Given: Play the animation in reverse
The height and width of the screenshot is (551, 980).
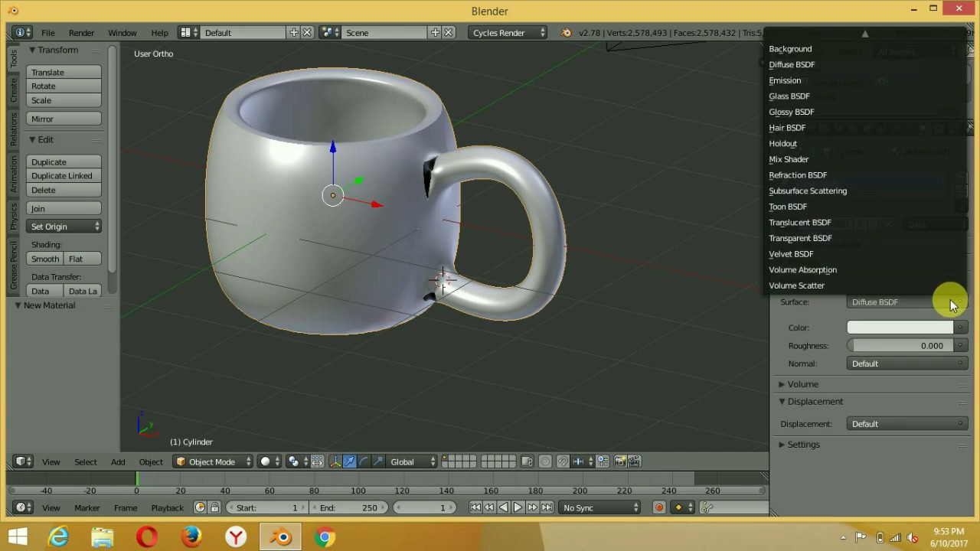Looking at the screenshot, I should [x=504, y=507].
